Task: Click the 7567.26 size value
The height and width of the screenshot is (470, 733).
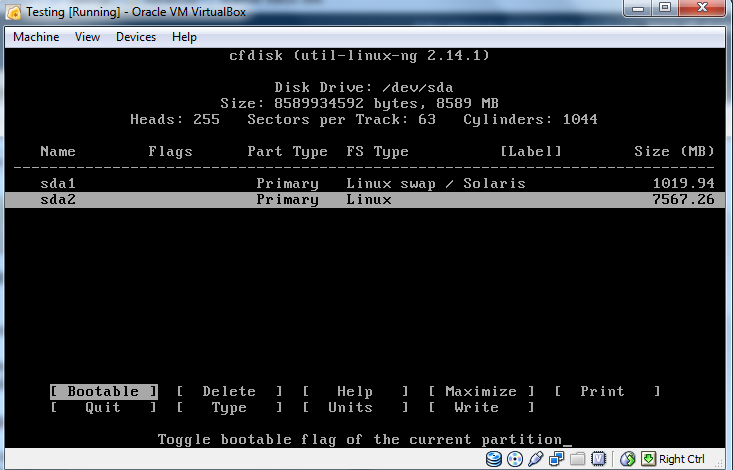Action: click(x=683, y=200)
